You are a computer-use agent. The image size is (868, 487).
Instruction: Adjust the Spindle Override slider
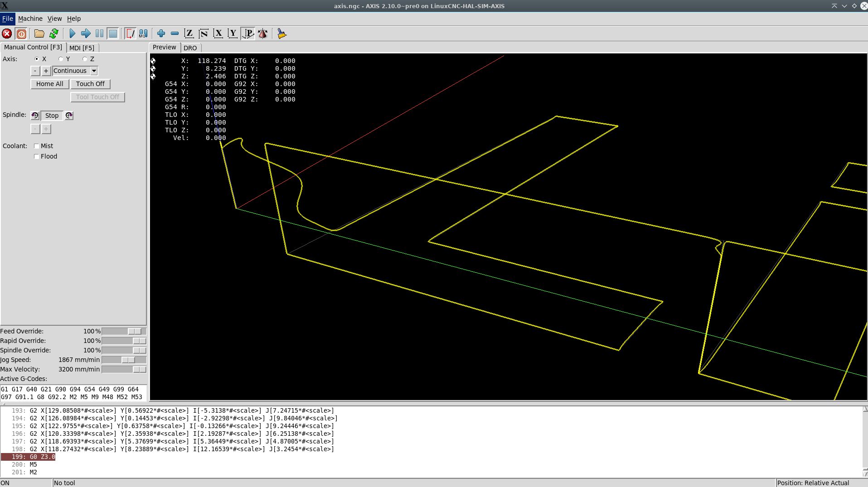pos(124,350)
